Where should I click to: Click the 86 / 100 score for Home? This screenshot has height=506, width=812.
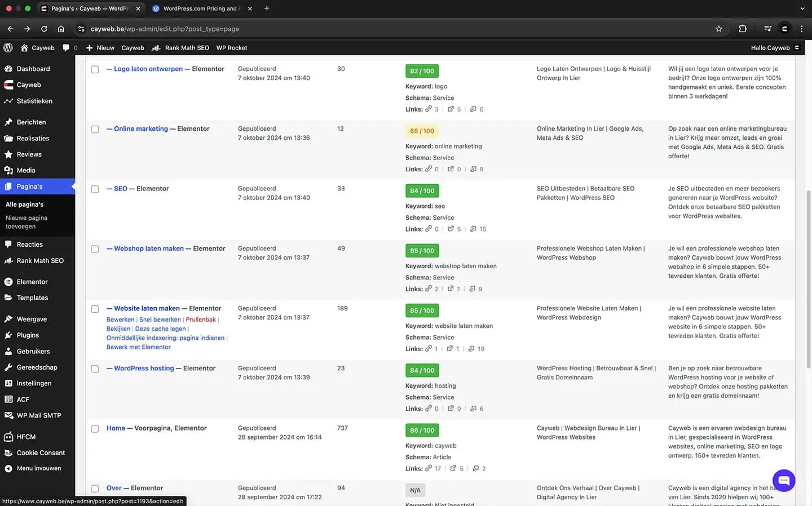[422, 430]
